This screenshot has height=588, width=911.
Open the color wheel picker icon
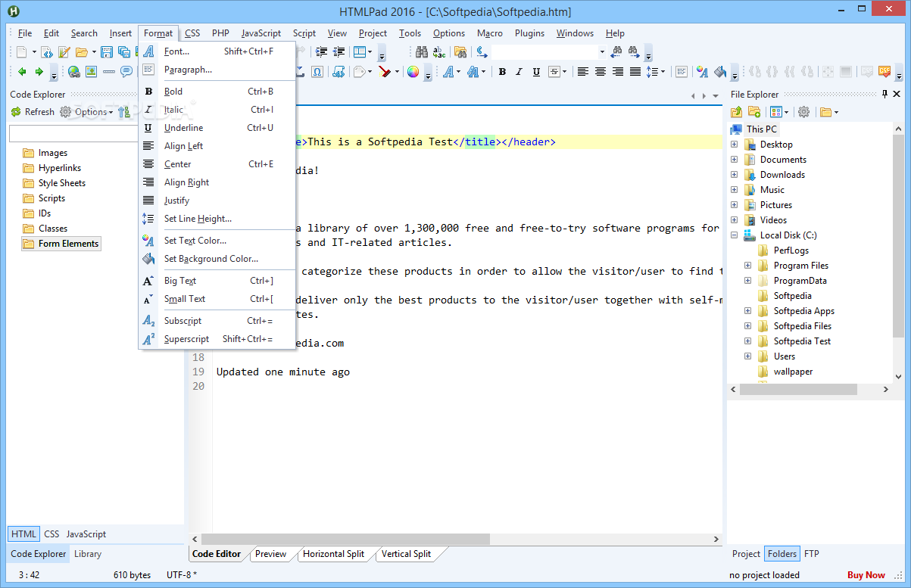tap(413, 72)
